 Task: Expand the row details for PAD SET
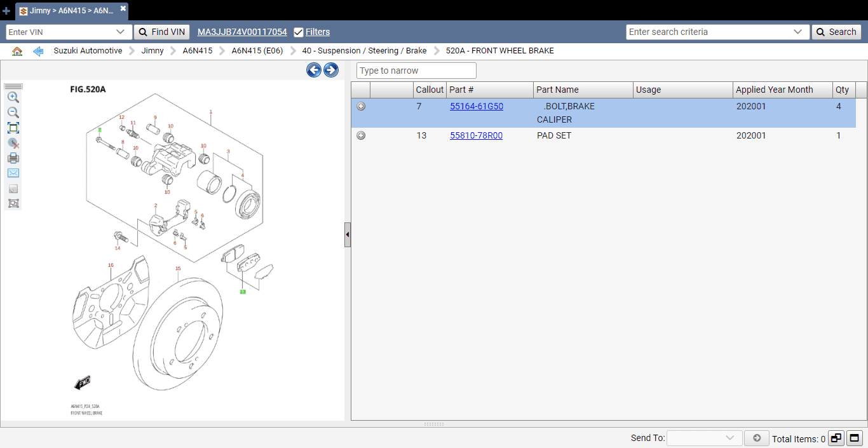[x=360, y=135]
